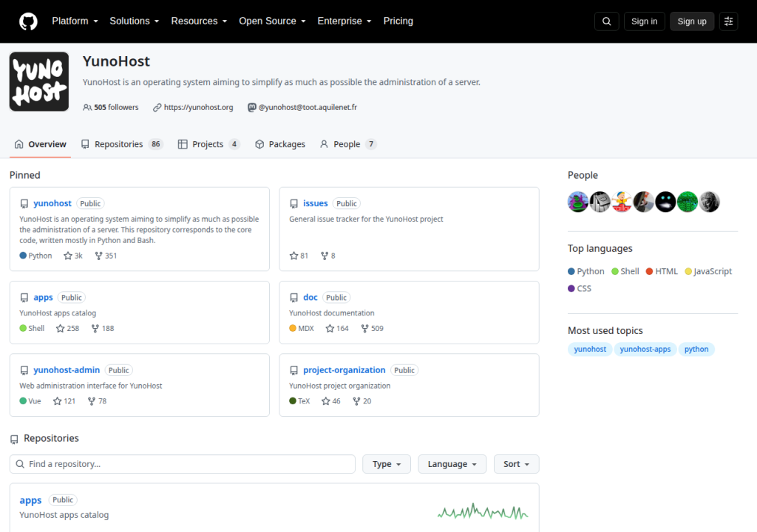Focus the Find a repository search field

click(183, 464)
